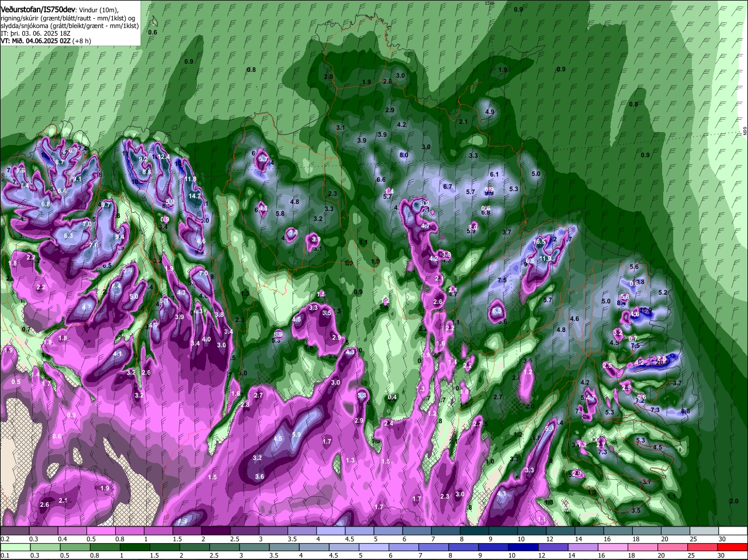
Task: Click the 5.2 precipitation value on the map
Action: coord(663,292)
